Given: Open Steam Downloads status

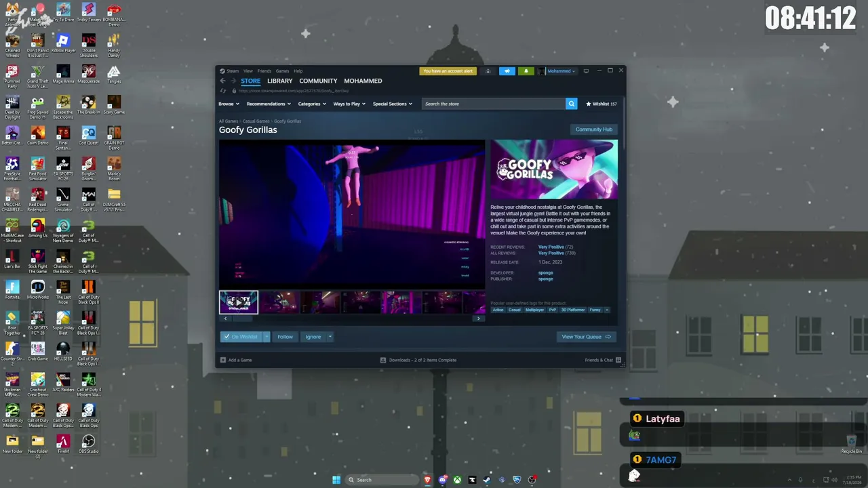Looking at the screenshot, I should (419, 360).
